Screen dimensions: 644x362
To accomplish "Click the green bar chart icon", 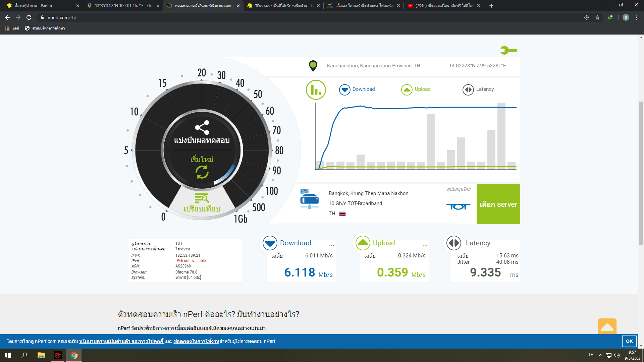I will (x=316, y=89).
